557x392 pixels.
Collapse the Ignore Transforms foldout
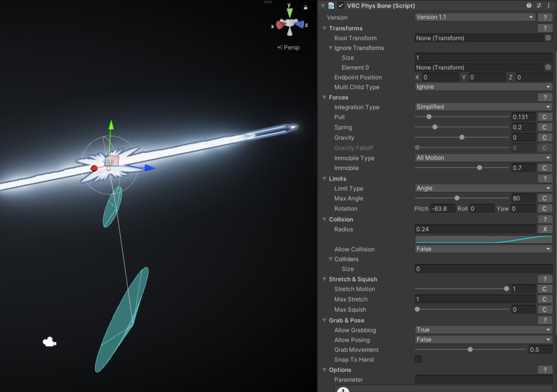click(x=331, y=48)
